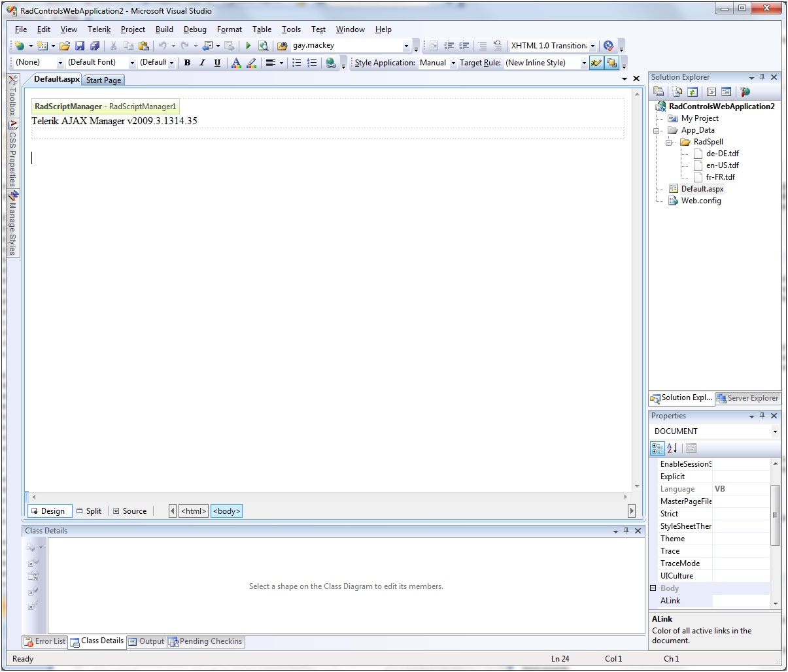788x672 pixels.
Task: Select de-DE.tdf in Solution Explorer
Action: (722, 154)
